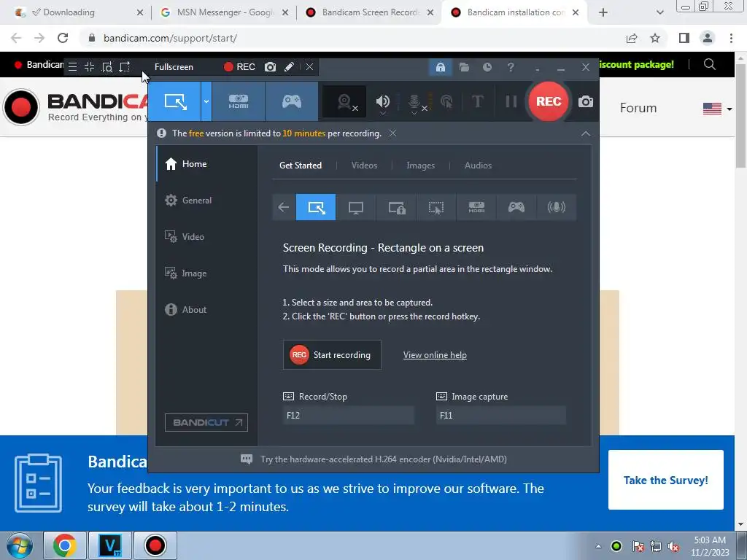Click the BANDICUT button
Viewport: 747px width, 560px height.
[x=206, y=422]
